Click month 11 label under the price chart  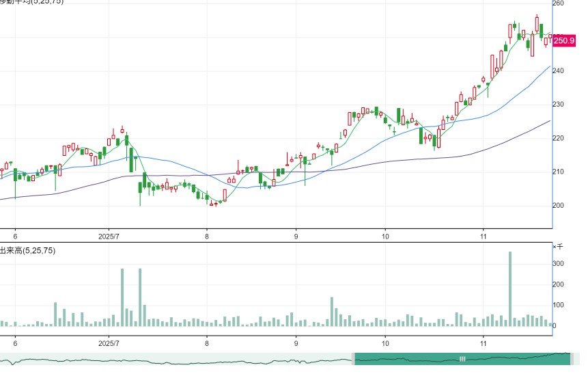point(484,237)
